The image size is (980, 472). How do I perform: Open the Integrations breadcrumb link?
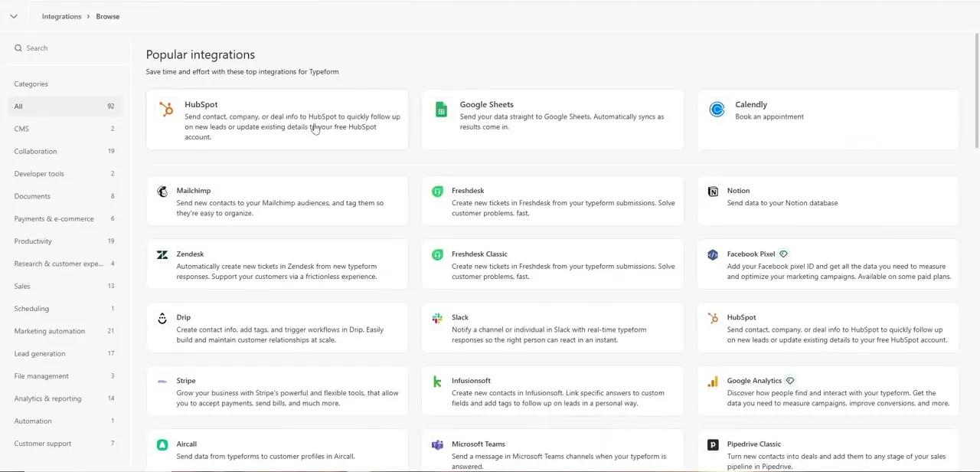[x=62, y=16]
